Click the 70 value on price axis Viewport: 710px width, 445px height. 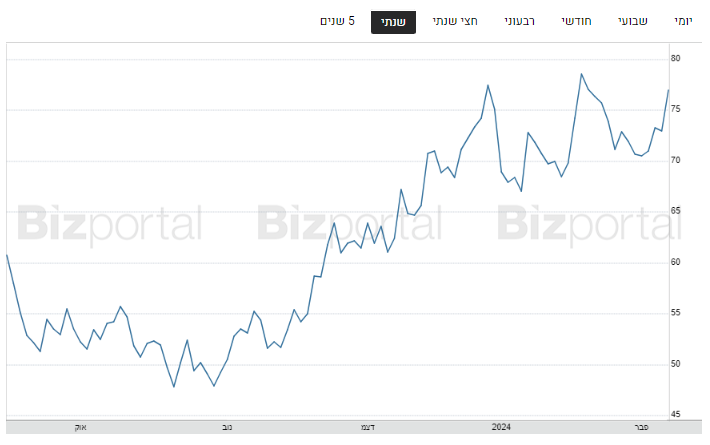click(676, 160)
